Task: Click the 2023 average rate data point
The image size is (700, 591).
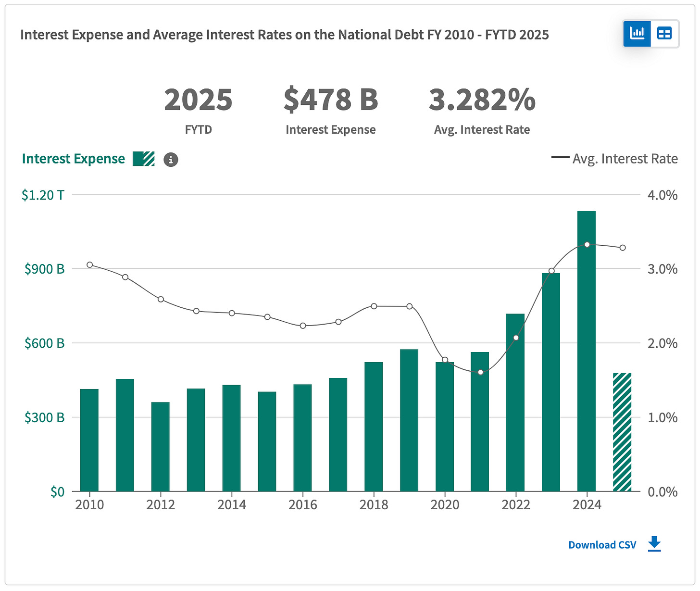Action: pos(551,271)
